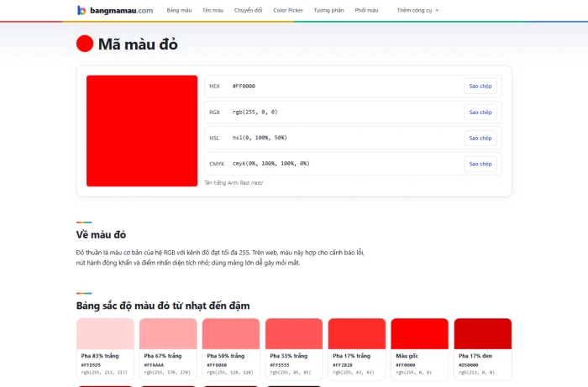Open the Chuyển đổi menu item
This screenshot has width=588, height=387.
(249, 10)
